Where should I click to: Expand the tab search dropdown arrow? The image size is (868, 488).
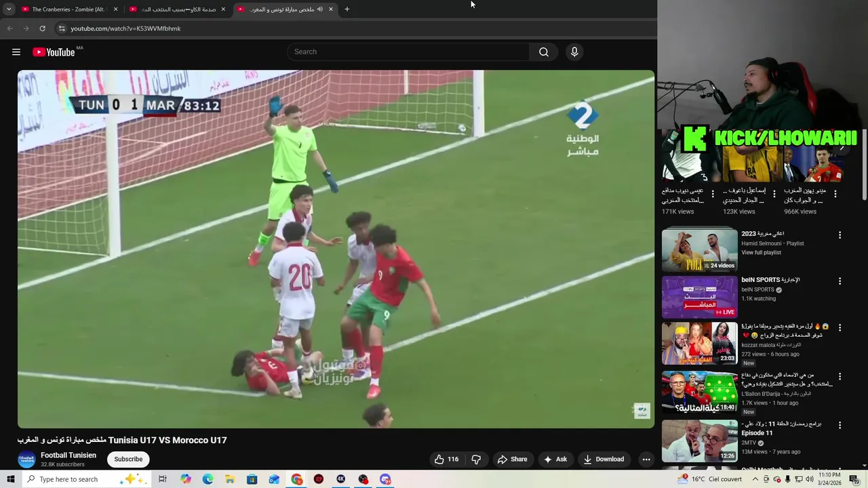9,9
